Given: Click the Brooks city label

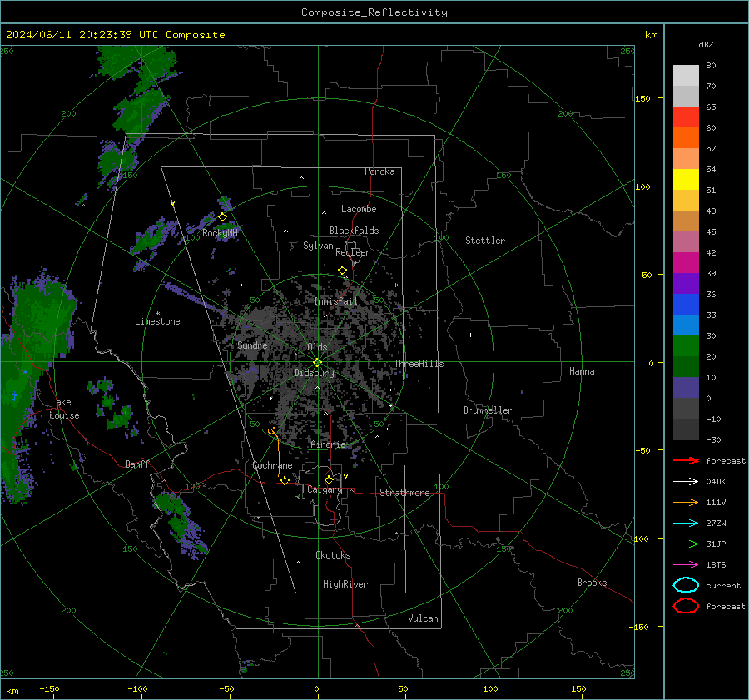Looking at the screenshot, I should click(592, 583).
